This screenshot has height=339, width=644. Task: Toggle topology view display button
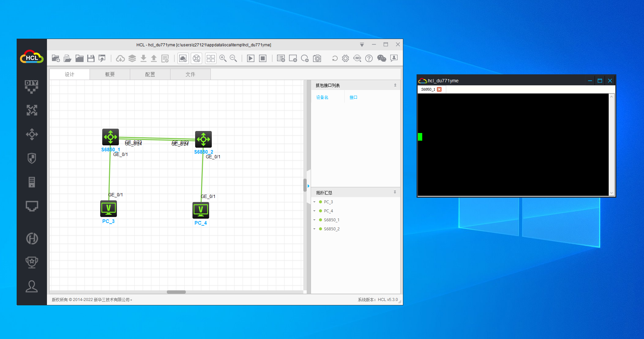click(196, 58)
